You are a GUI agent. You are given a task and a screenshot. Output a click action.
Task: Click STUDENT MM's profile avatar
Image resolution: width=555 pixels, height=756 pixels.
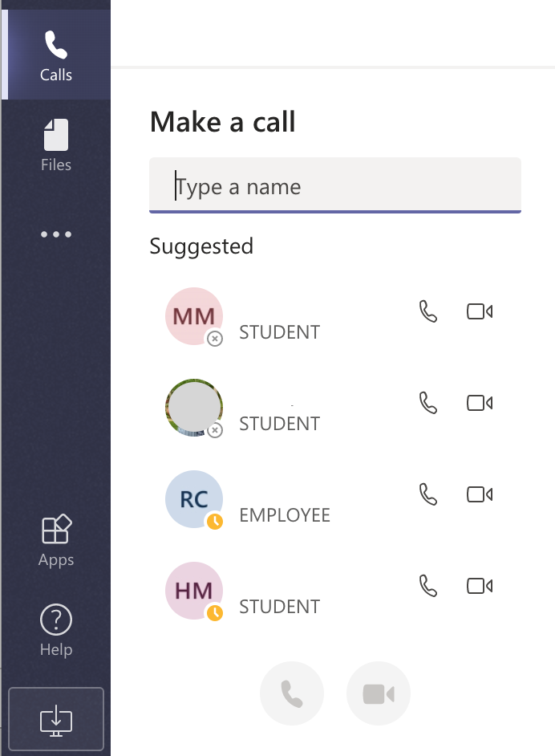[x=193, y=315]
